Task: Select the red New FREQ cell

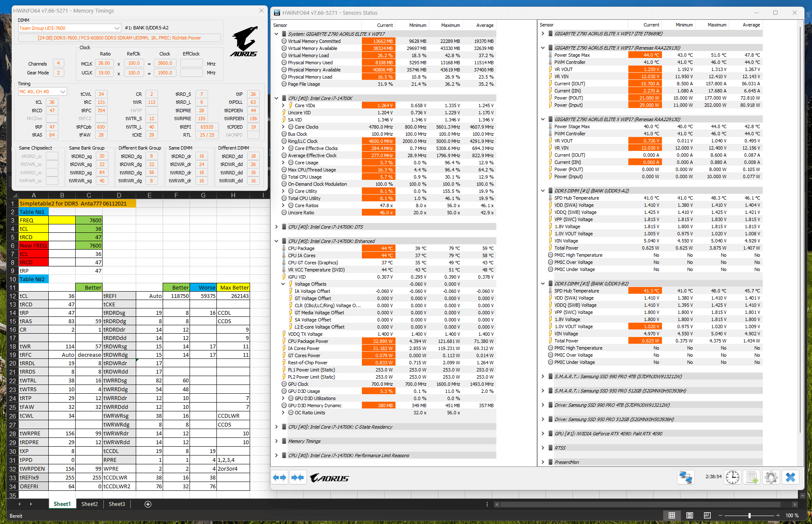Action: [34, 245]
